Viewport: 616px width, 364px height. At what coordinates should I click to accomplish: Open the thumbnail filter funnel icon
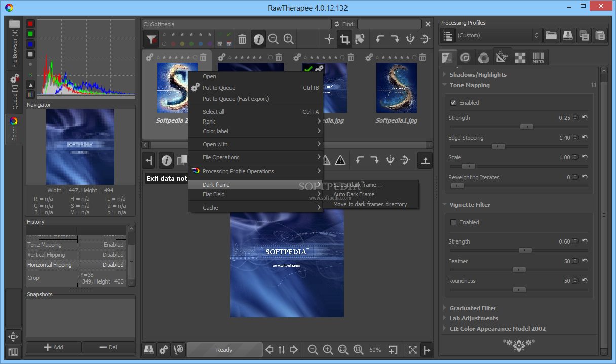(x=150, y=39)
